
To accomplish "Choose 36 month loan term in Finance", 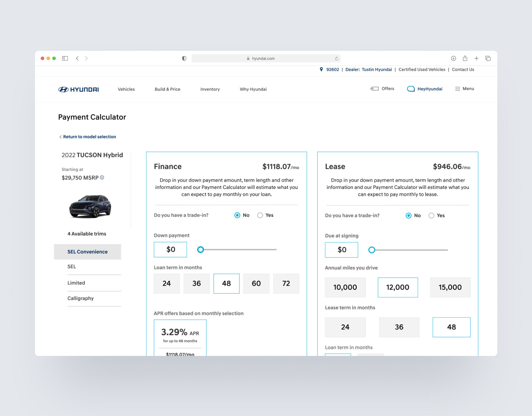I will pos(197,283).
